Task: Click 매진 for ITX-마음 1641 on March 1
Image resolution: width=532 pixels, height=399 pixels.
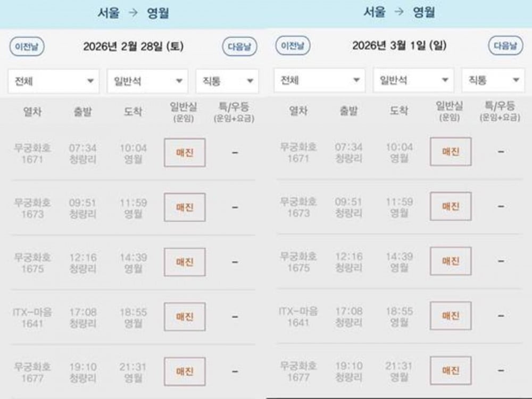Action: point(451,316)
